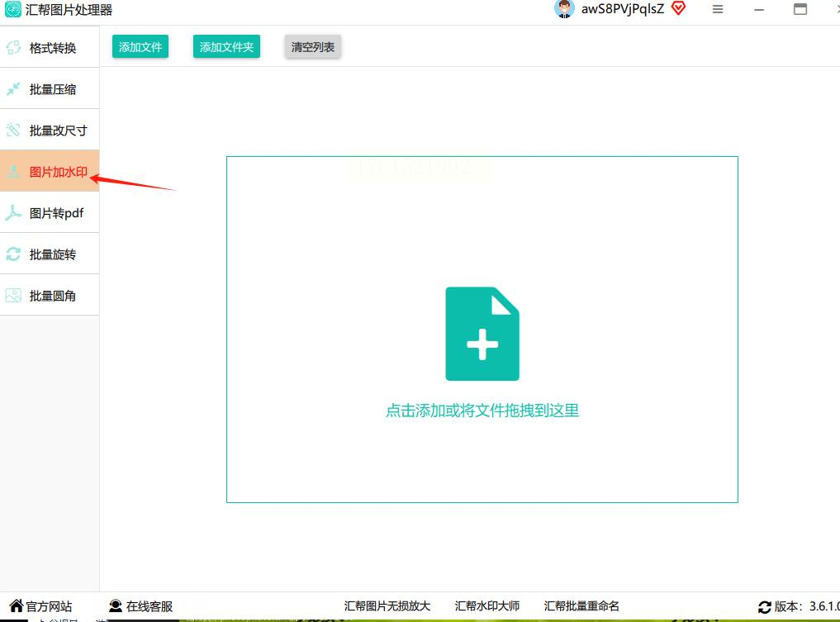Click the refresh icon beside 版本
The width and height of the screenshot is (840, 622).
(765, 607)
